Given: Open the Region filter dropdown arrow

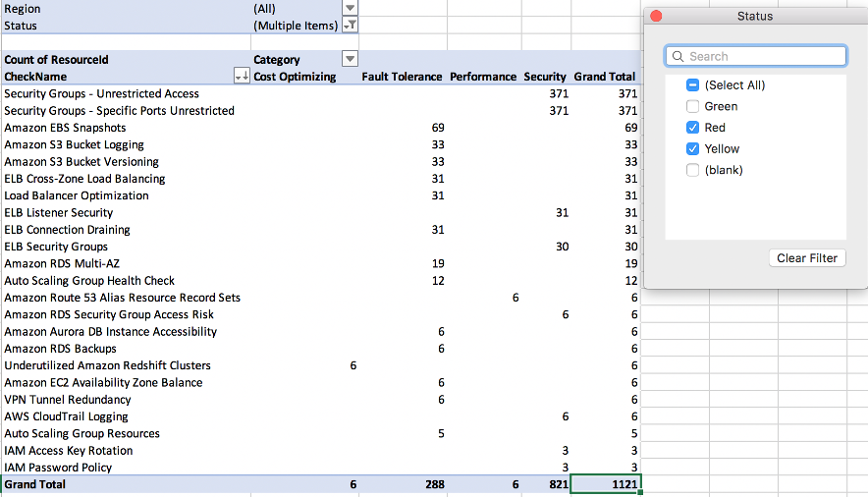Looking at the screenshot, I should point(350,8).
